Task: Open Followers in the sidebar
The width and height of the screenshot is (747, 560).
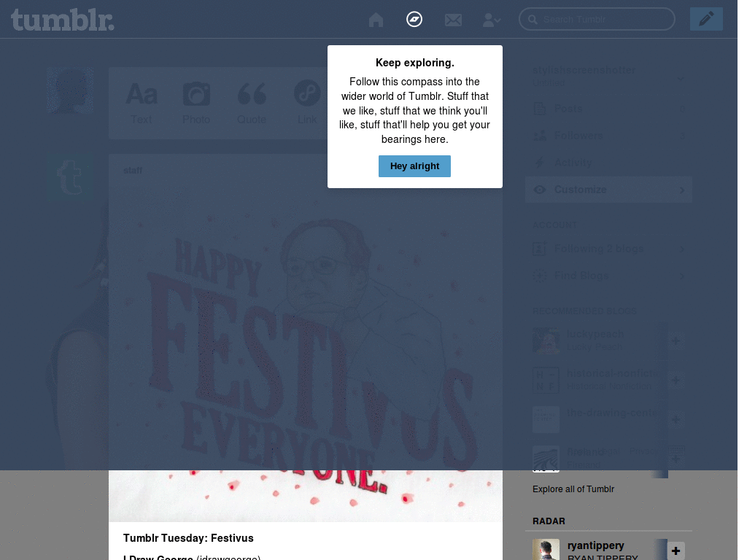Action: coord(608,136)
